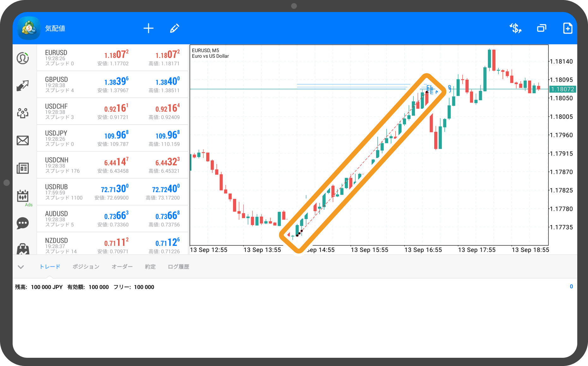Image resolution: width=588 pixels, height=366 pixels.
Task: Open the news icon in sidebar
Action: [23, 168]
